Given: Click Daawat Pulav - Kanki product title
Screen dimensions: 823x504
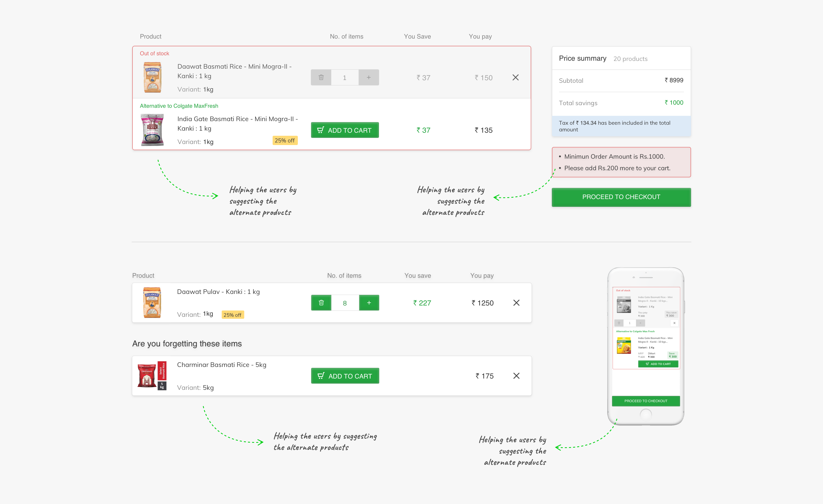Looking at the screenshot, I should click(218, 292).
